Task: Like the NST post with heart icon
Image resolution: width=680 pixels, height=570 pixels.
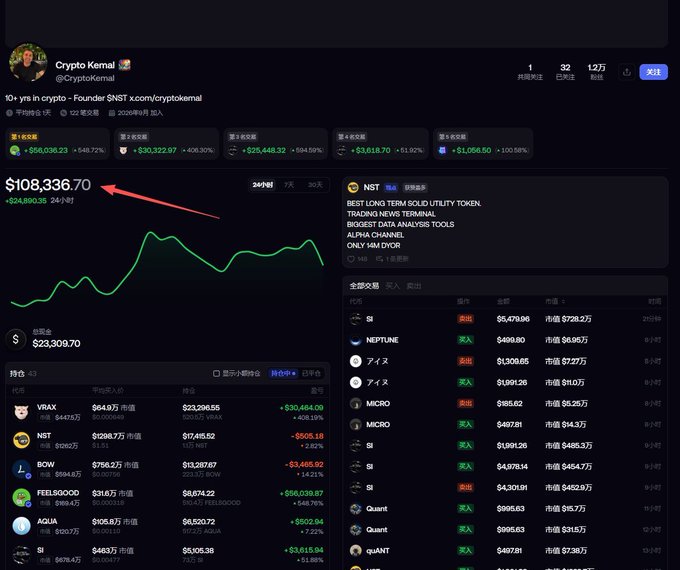Action: 351,259
